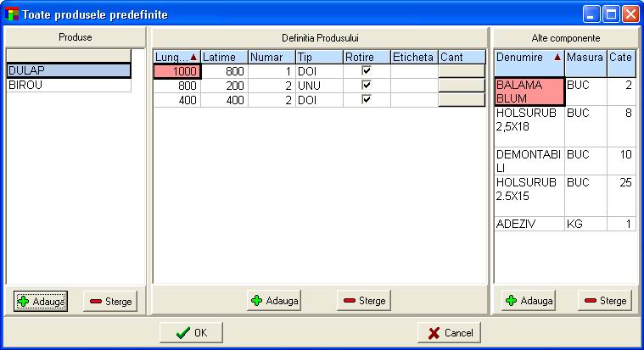Click the Sterge button under Produse
This screenshot has height=350, width=644.
(x=109, y=301)
